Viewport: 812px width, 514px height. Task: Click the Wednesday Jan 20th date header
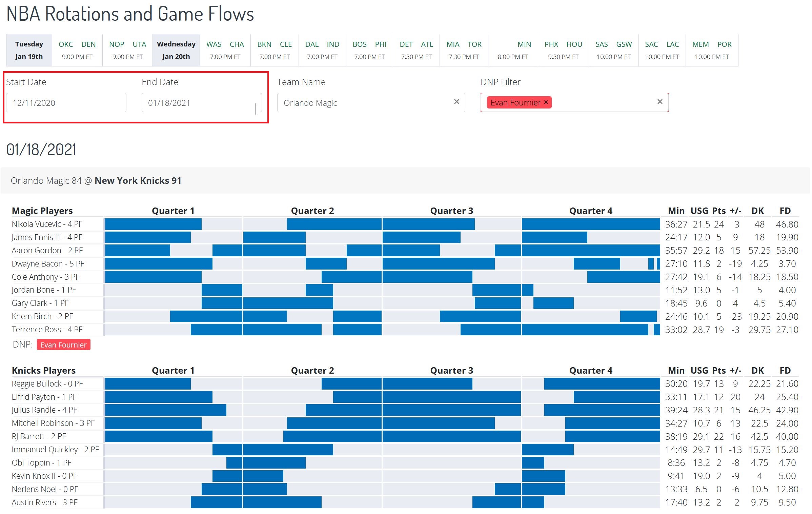[176, 50]
